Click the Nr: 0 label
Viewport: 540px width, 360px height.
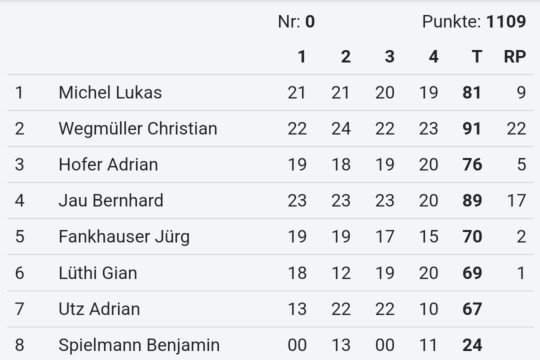point(296,21)
